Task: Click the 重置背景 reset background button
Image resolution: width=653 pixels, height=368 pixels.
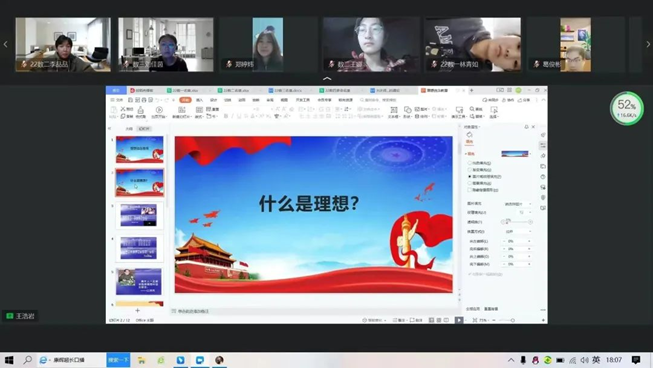Action: coord(491,309)
